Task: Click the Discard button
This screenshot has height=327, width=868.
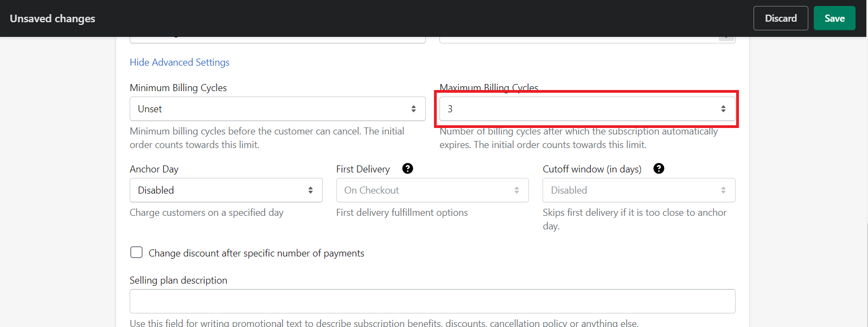Action: (x=781, y=18)
